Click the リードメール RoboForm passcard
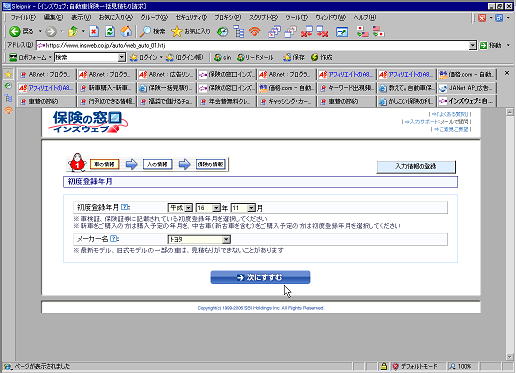This screenshot has width=516, height=373. pyautogui.click(x=255, y=57)
